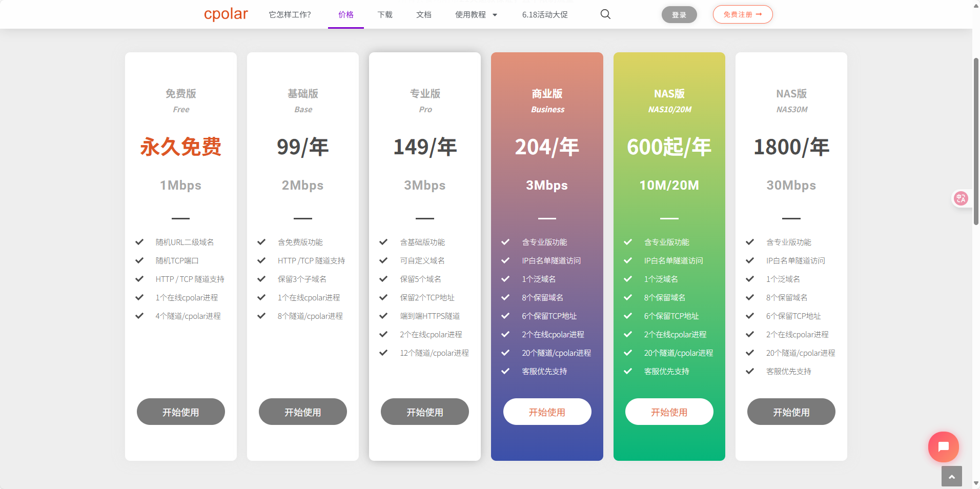Click 开始使用 on the 专业版 card
This screenshot has height=489, width=980.
click(425, 412)
